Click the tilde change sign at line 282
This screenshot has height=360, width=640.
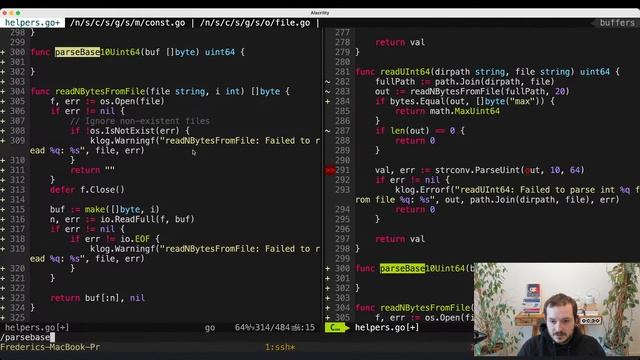[x=327, y=82]
